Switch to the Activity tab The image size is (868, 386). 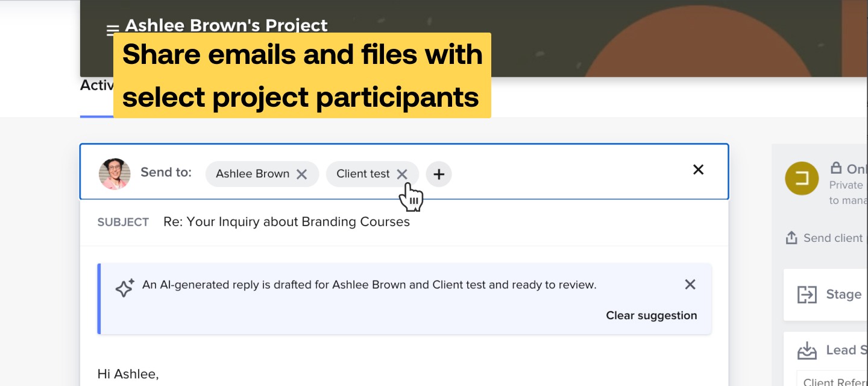97,85
